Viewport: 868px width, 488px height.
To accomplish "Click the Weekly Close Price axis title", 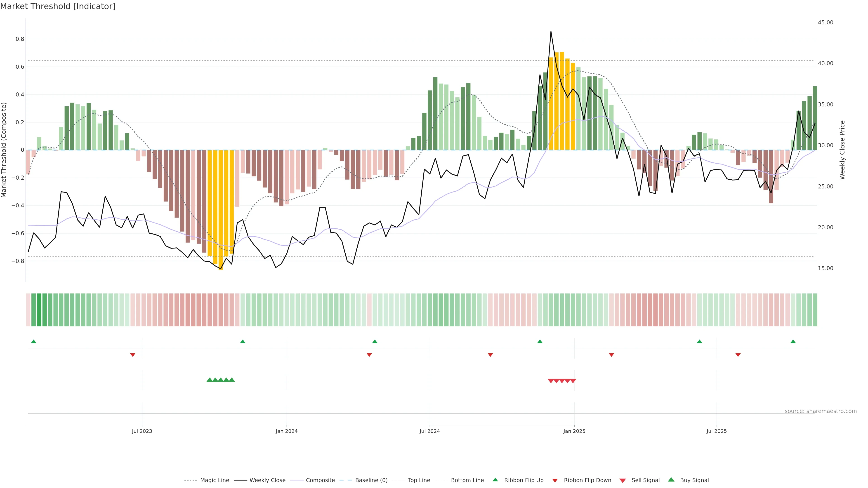I will pos(842,150).
